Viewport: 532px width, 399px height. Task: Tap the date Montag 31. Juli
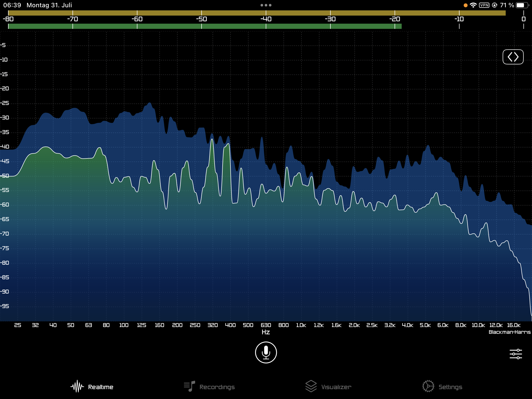[x=49, y=5]
